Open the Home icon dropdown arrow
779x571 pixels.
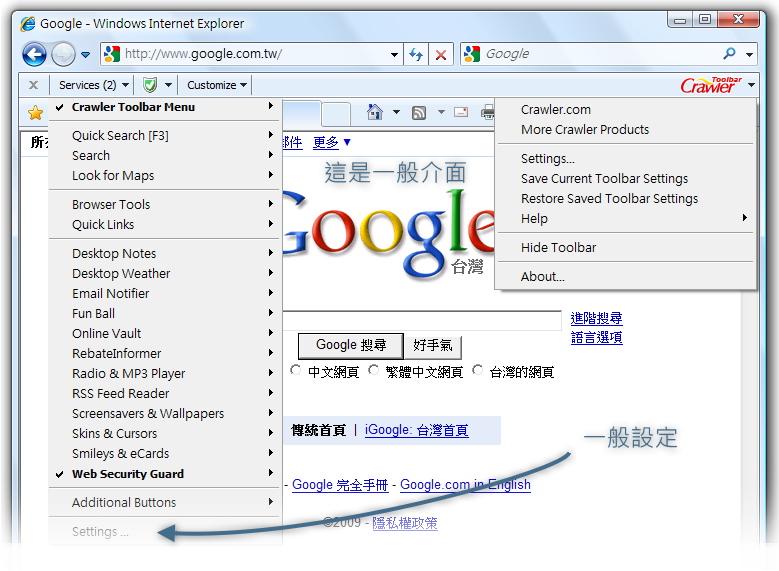396,112
